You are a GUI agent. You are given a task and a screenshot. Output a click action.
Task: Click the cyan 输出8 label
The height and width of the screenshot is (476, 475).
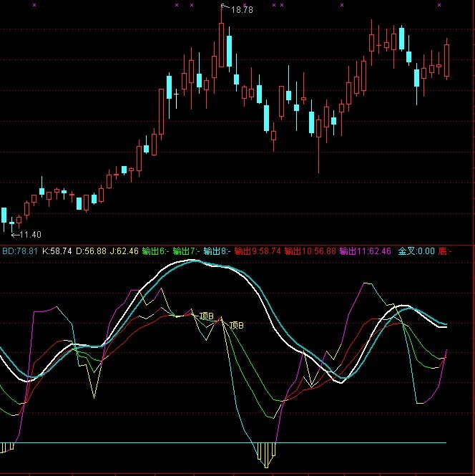click(x=217, y=251)
